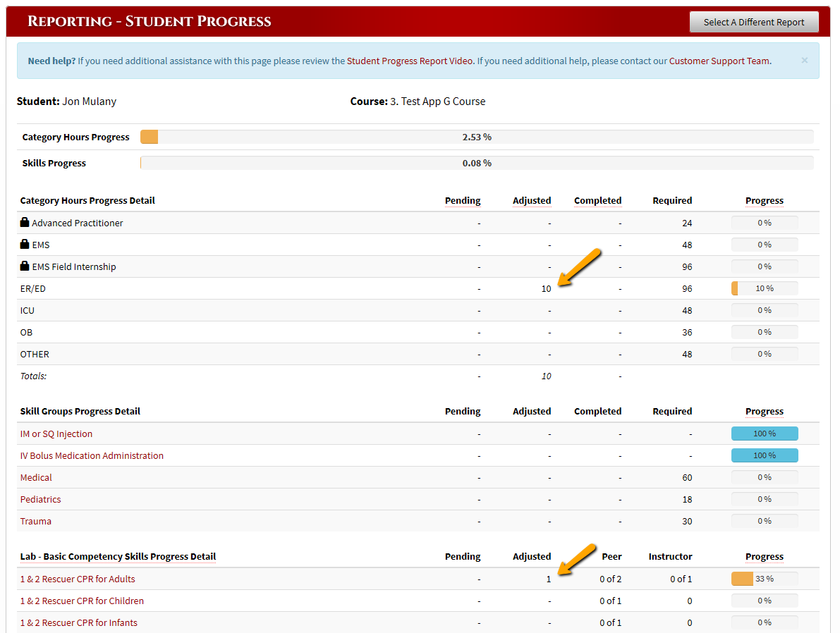This screenshot has height=633, width=840.
Task: Open 1 & 2 Rescuer CPR for Adults
Action: [x=78, y=579]
